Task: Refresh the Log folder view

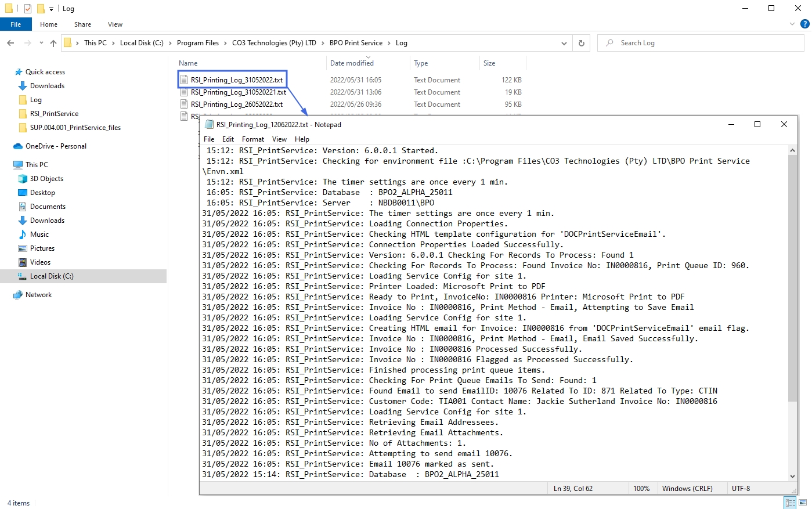Action: point(581,43)
